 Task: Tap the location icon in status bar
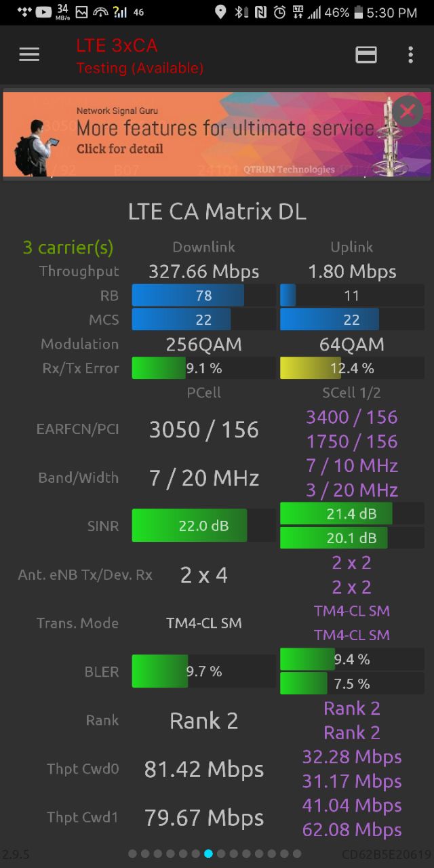[220, 12]
